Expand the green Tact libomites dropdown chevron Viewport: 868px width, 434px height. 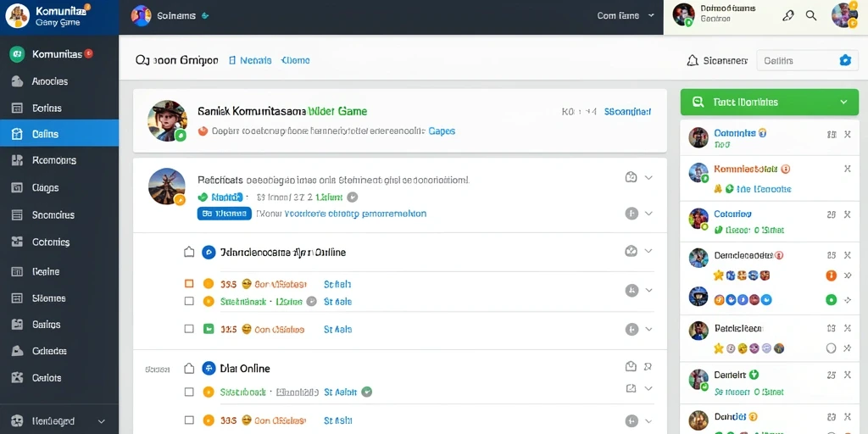843,102
